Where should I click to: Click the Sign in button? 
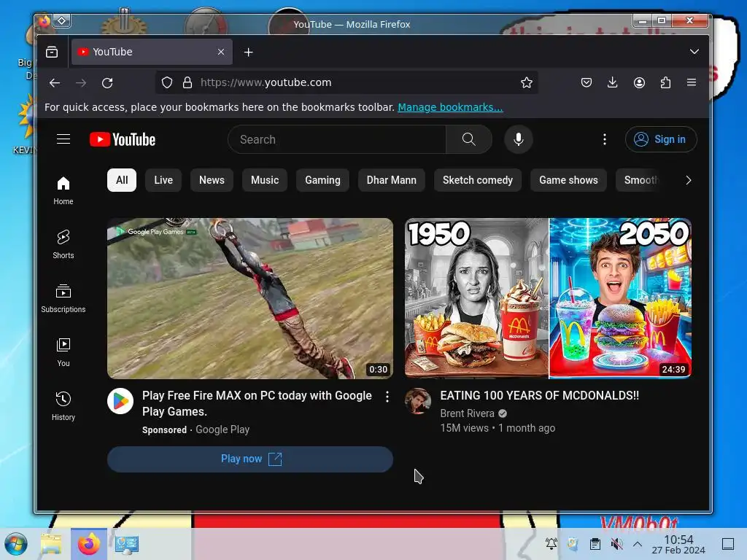661,139
